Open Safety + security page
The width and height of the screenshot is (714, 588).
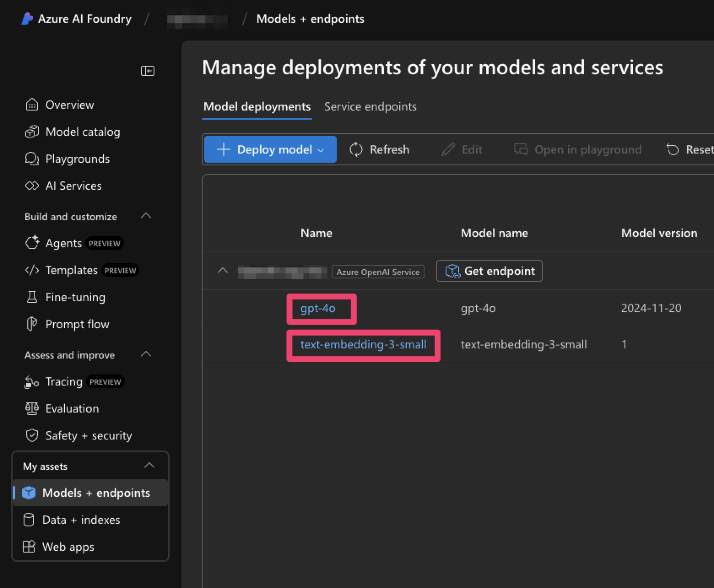89,436
